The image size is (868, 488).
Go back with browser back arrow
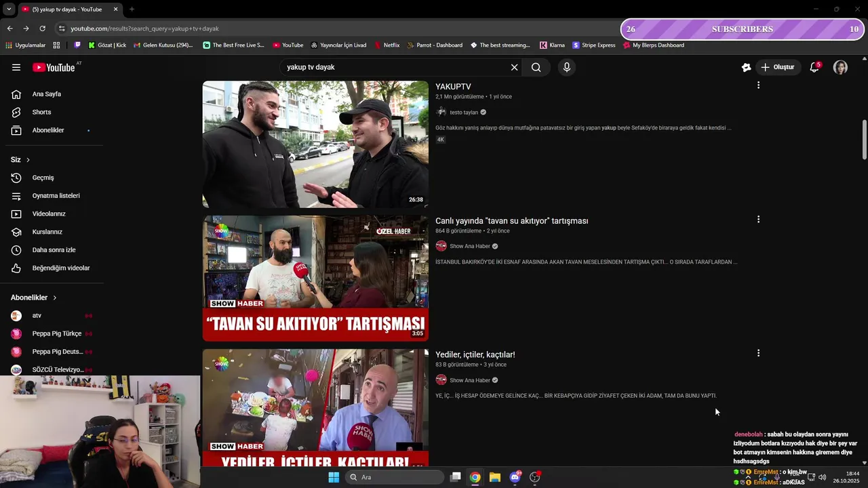(x=9, y=28)
